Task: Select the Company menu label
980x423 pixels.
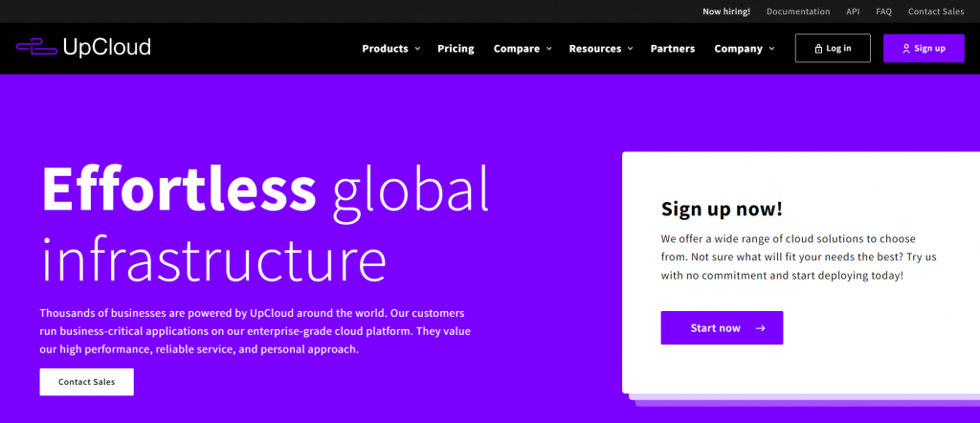Action: point(738,49)
